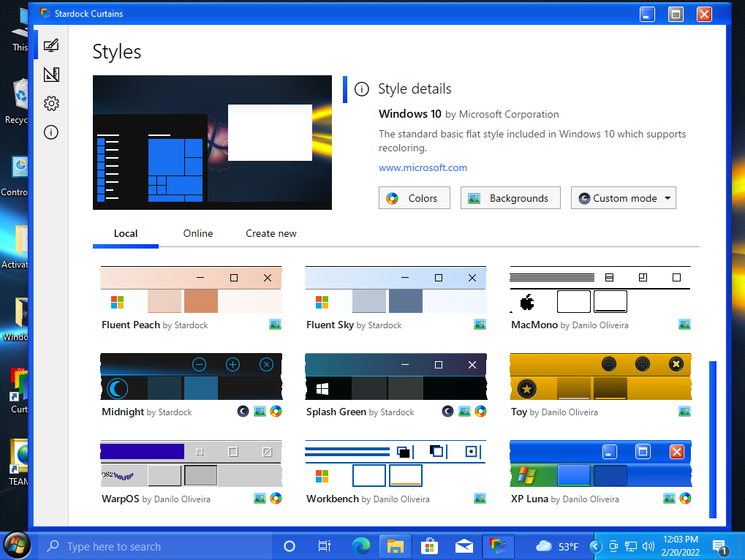Expand the Custom mode dropdown

coord(624,198)
